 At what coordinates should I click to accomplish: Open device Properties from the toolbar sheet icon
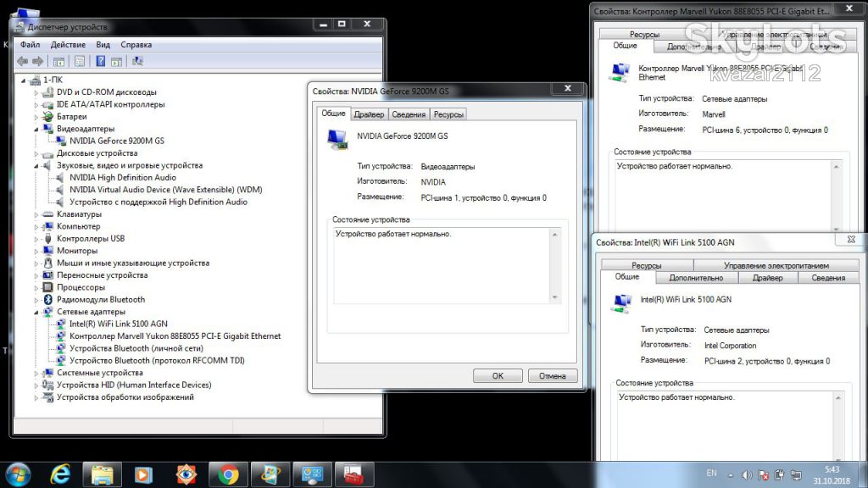tap(80, 61)
